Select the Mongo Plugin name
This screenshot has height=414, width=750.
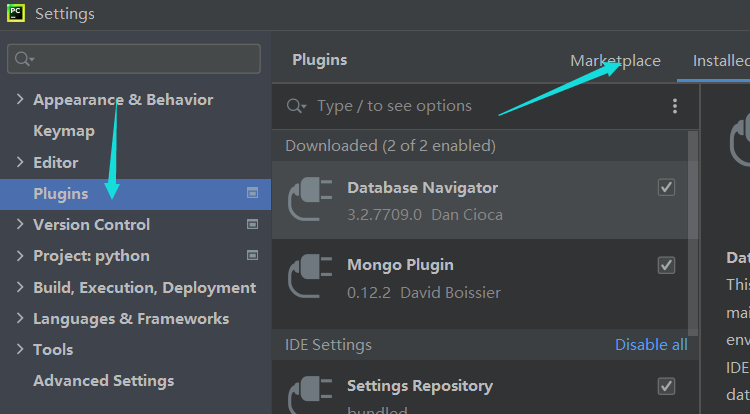click(400, 265)
